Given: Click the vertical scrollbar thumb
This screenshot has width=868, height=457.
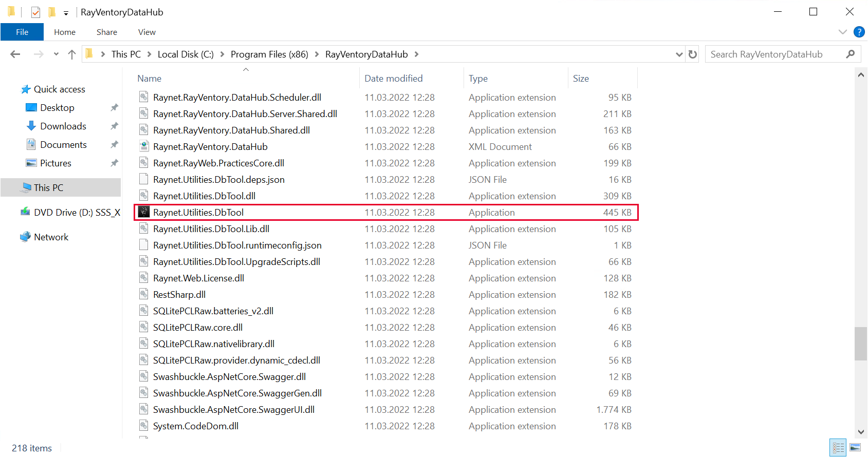Looking at the screenshot, I should coord(861,344).
